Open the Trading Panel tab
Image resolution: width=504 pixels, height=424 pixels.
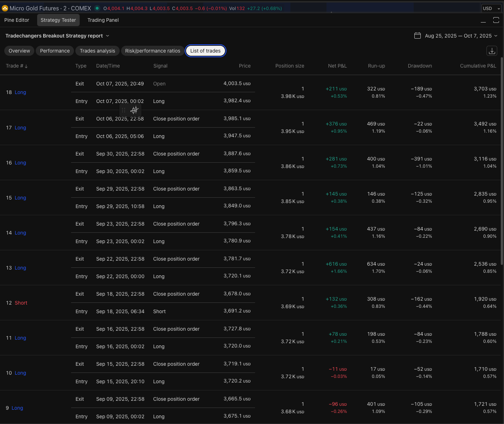103,20
